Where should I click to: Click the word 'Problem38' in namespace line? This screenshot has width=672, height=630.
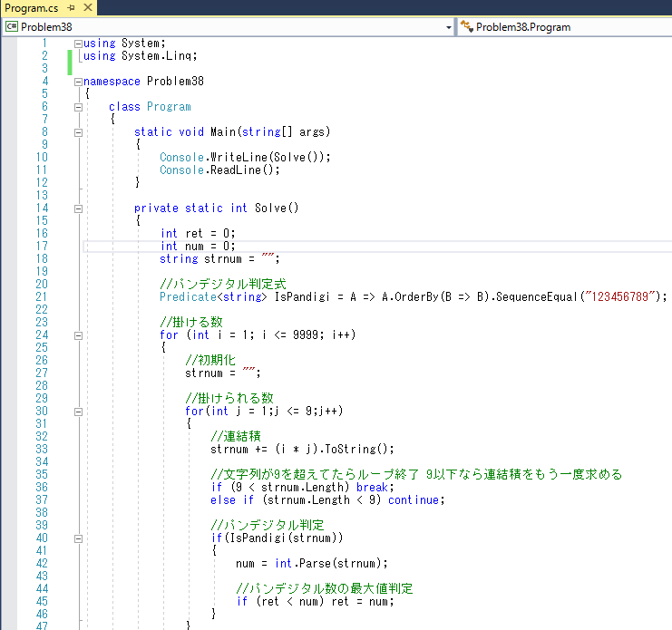[175, 81]
